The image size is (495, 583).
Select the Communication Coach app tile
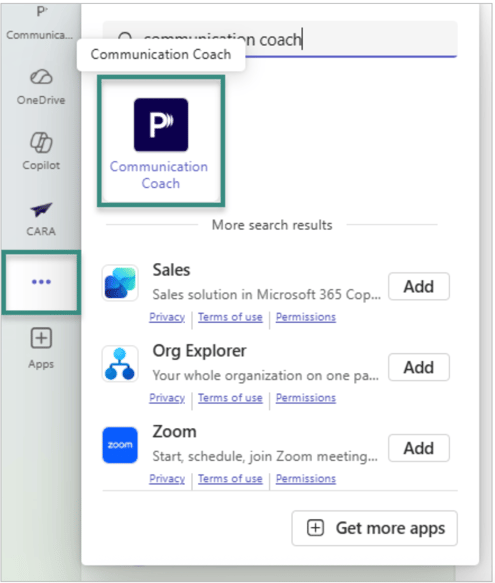coord(161,141)
